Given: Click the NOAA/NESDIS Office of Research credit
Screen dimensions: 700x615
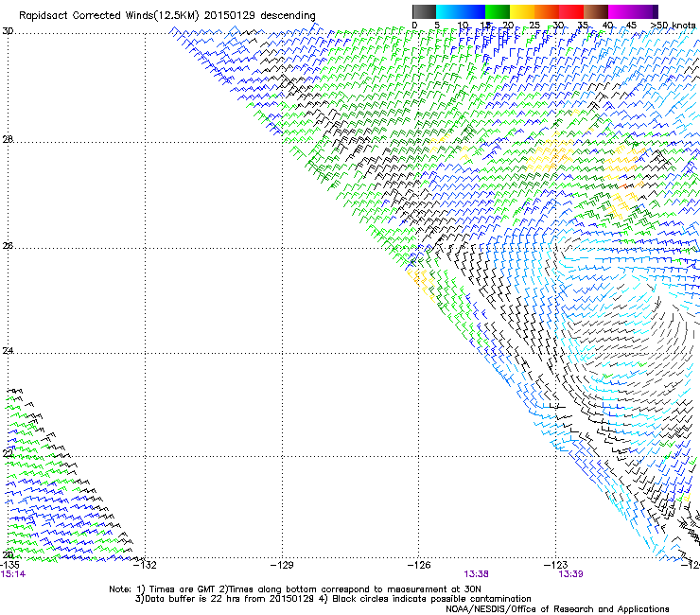Looking at the screenshot, I should click(557, 609).
